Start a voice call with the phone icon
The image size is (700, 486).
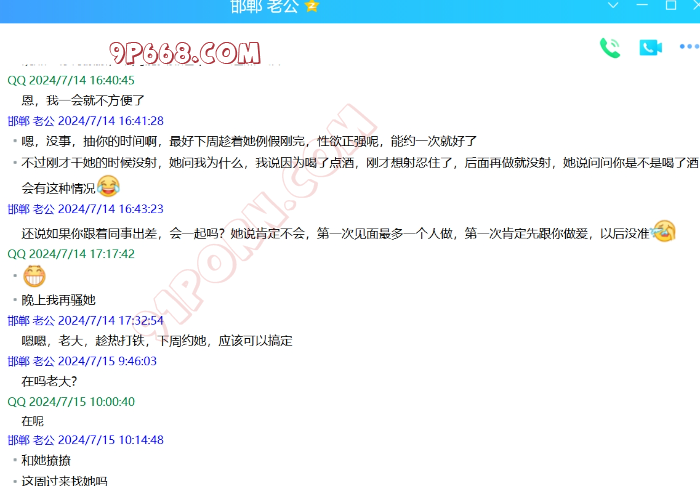click(609, 47)
